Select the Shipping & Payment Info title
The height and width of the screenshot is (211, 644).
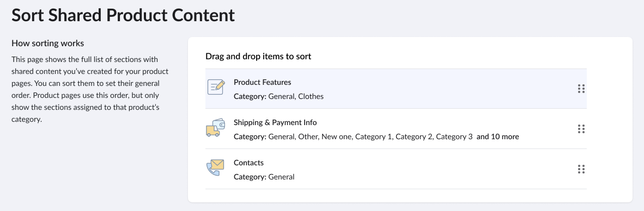[275, 122]
